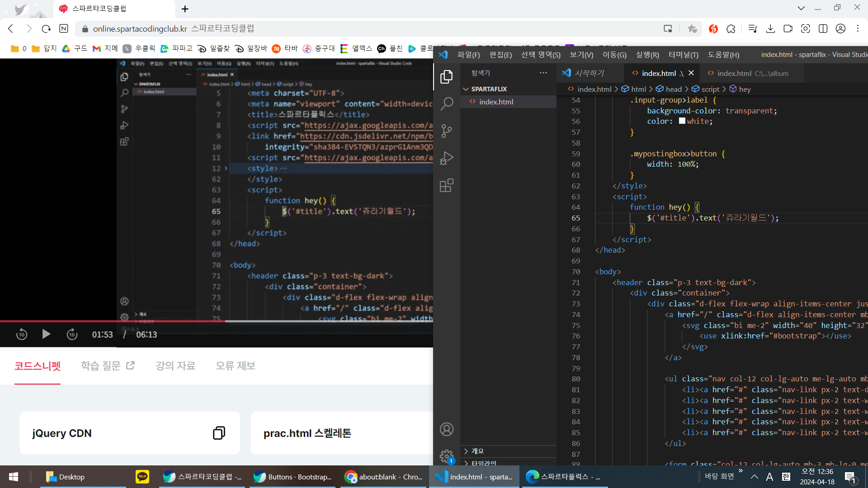Image resolution: width=868 pixels, height=488 pixels.
Task: Click the taskbar clock and date
Action: [817, 477]
